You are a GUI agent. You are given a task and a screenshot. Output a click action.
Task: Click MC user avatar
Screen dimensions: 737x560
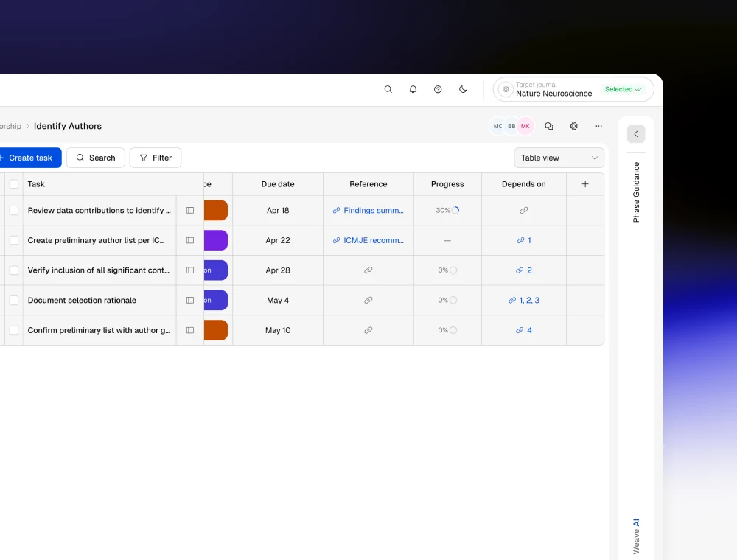tap(497, 126)
